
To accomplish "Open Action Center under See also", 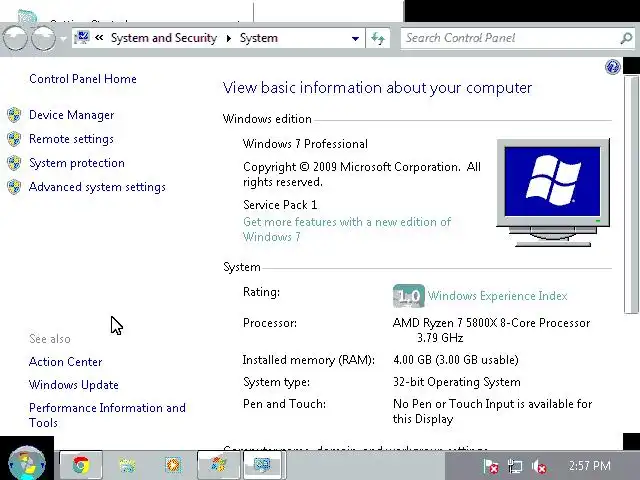I will click(65, 362).
